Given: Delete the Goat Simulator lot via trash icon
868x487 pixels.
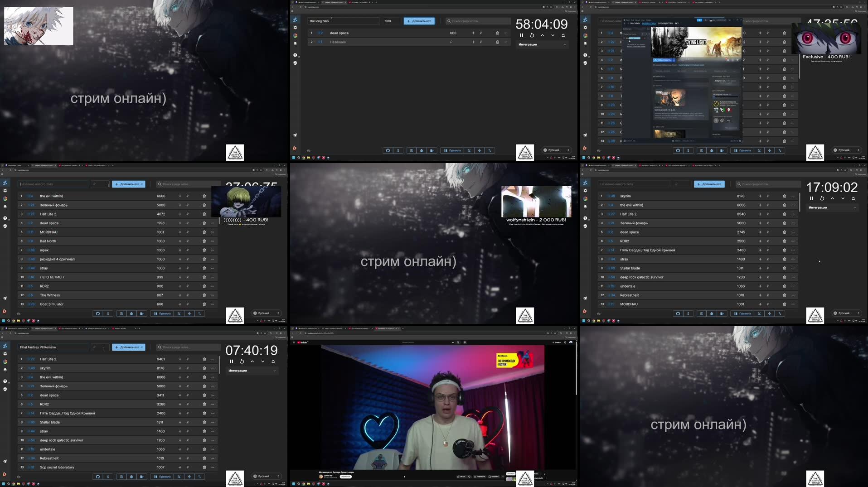Looking at the screenshot, I should tap(204, 304).
